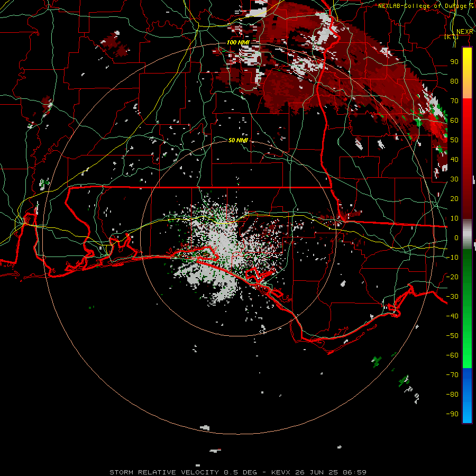Screen dimensions: 476x476
Task: Click the "-90" velocity scale label
Action: click(x=452, y=414)
